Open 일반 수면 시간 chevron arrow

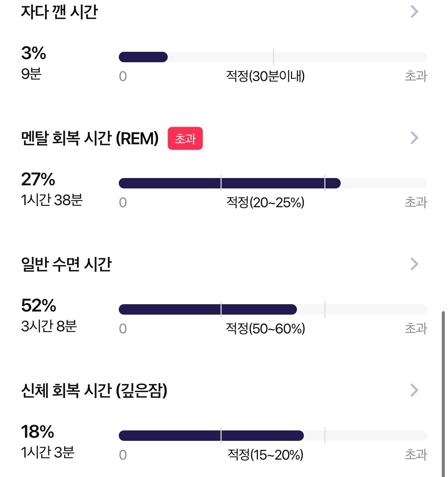414,264
